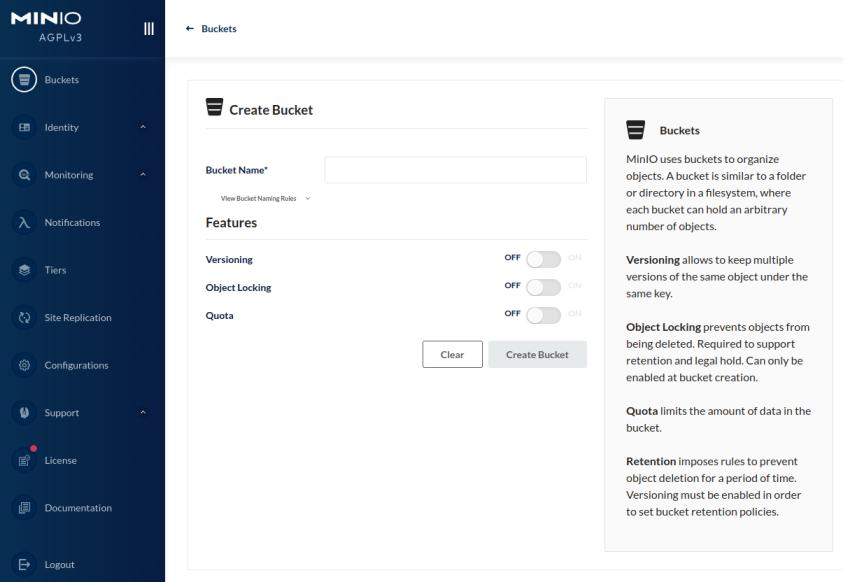Click the Logout icon
Screen dimensions: 843x582
click(24, 565)
